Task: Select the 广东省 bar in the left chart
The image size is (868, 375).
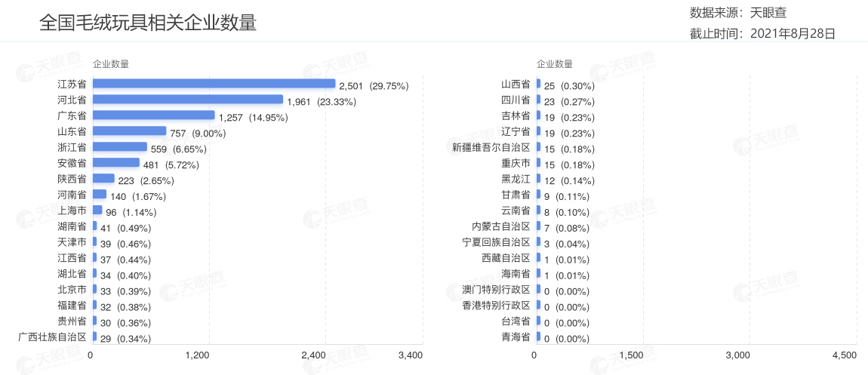Action: click(153, 115)
